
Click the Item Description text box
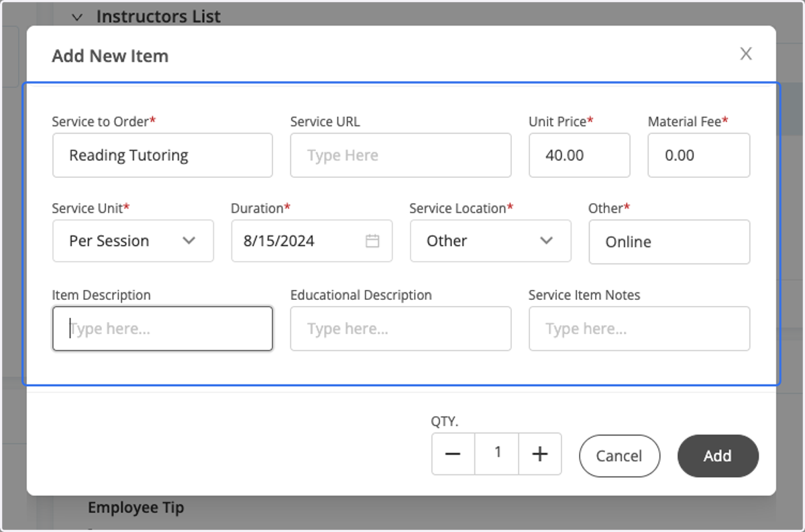[162, 329]
